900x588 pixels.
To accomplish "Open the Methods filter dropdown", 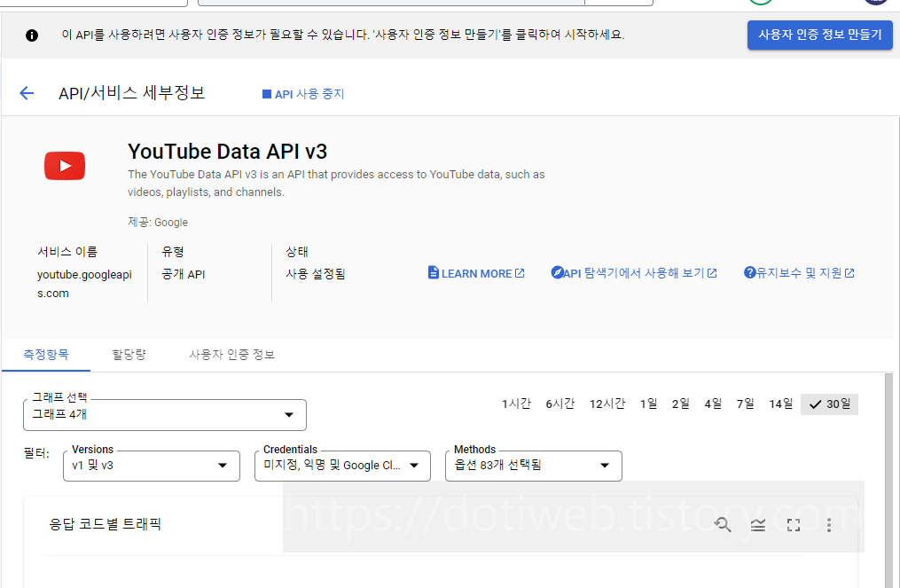I will point(534,466).
